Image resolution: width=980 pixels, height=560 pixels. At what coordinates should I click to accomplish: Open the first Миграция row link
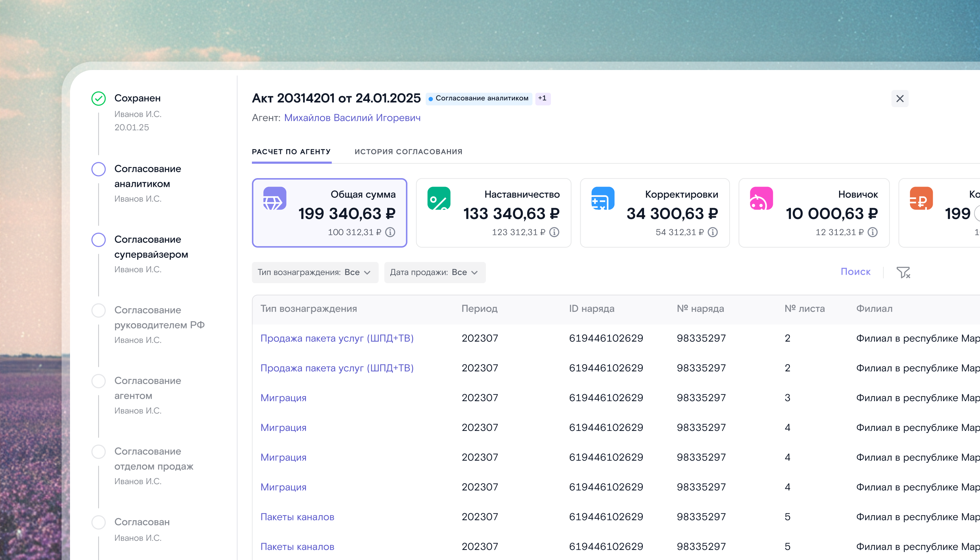coord(283,398)
